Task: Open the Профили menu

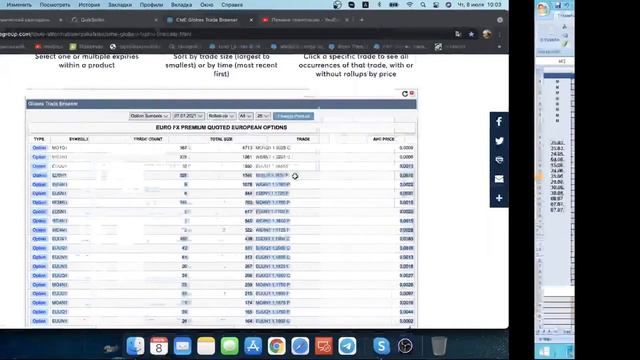Action: (x=151, y=4)
